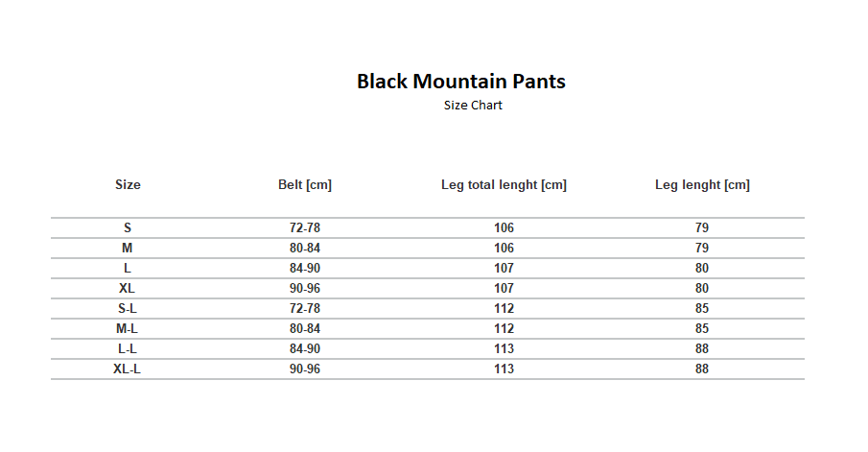Image resolution: width=868 pixels, height=452 pixels.
Task: Select the Belt [cm] column header
Action: (x=305, y=185)
